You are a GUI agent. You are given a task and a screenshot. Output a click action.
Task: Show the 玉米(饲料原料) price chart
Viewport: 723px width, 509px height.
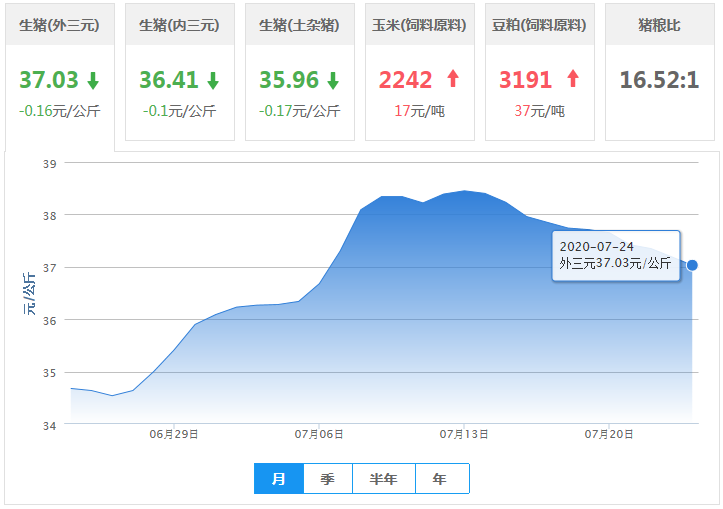(x=420, y=25)
